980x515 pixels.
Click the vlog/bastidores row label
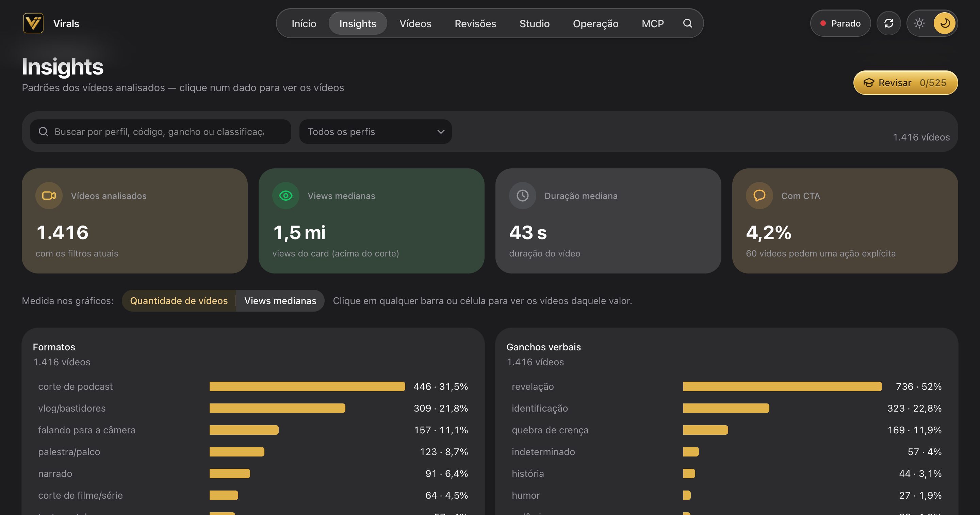[x=72, y=408]
